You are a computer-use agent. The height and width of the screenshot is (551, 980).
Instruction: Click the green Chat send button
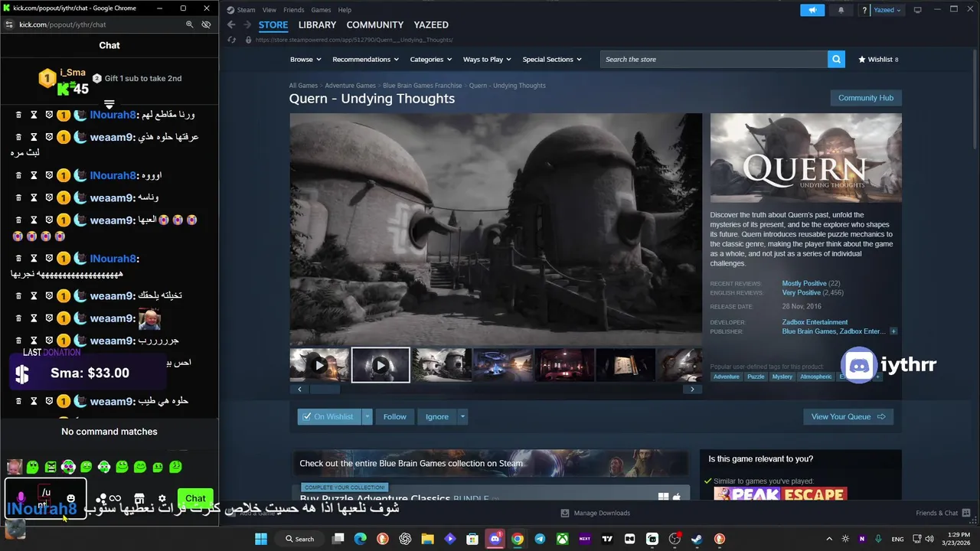click(x=195, y=498)
